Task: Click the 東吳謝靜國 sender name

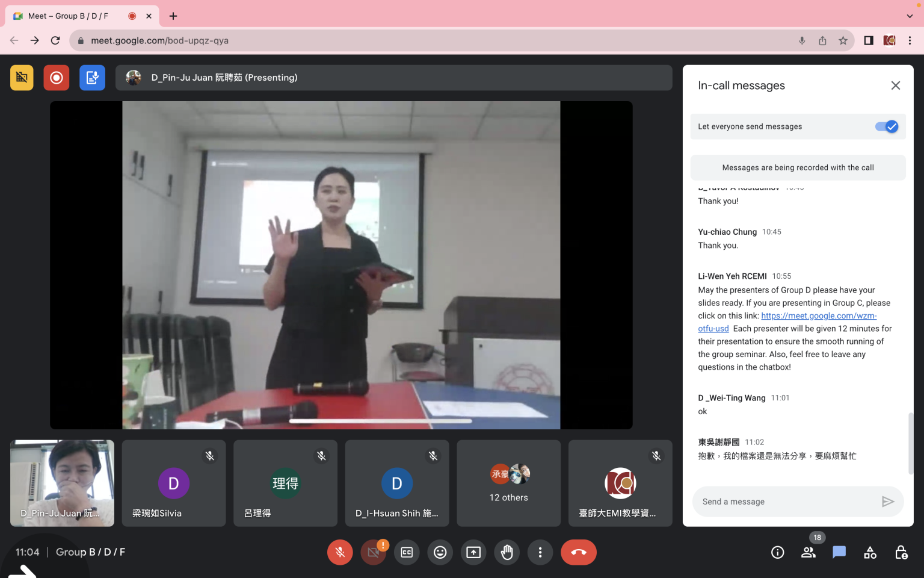Action: click(719, 442)
